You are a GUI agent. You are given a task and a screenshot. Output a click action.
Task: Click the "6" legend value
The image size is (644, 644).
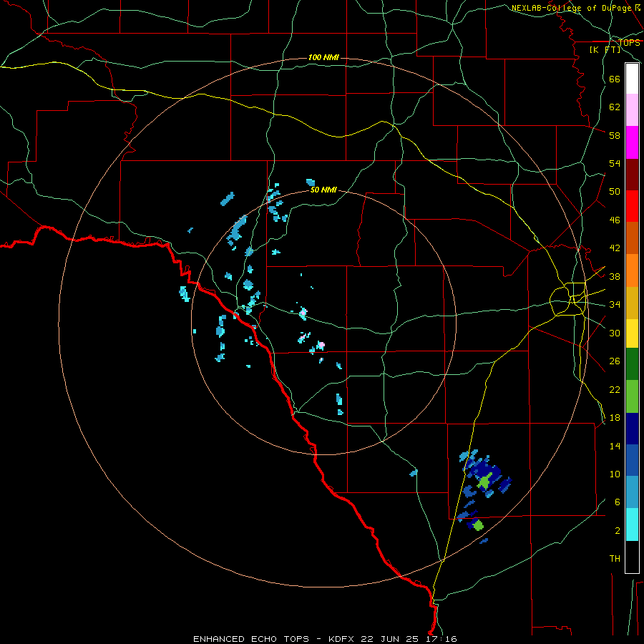pos(617,502)
